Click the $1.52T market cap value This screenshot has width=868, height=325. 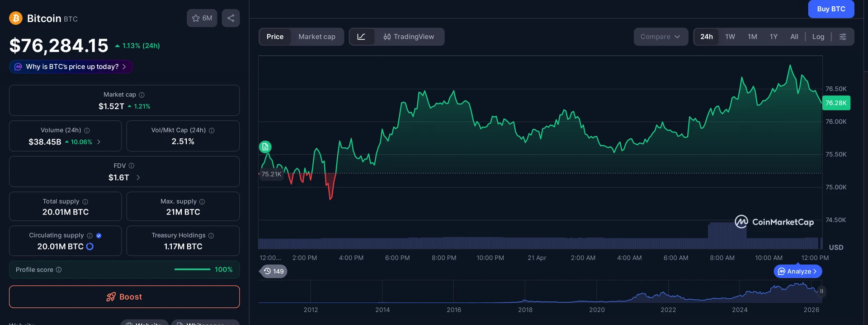point(111,106)
